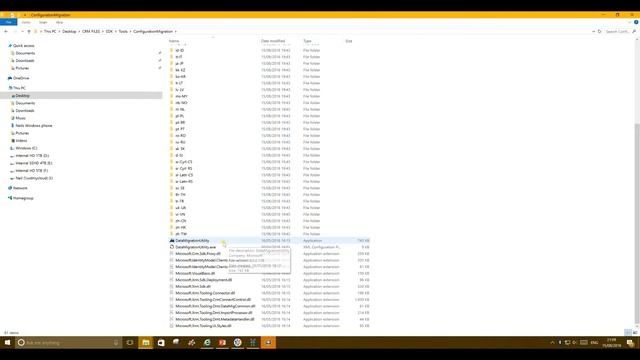Select Microsoft.Xrm.Tooling.Dmt.DataMigCommon.dll file

215,306
